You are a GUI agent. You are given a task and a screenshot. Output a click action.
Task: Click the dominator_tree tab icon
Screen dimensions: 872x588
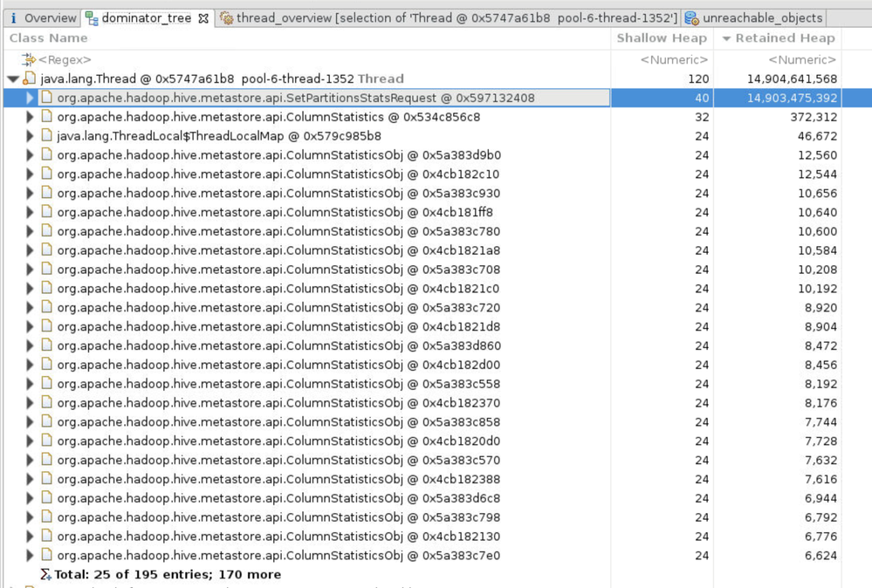(x=92, y=19)
